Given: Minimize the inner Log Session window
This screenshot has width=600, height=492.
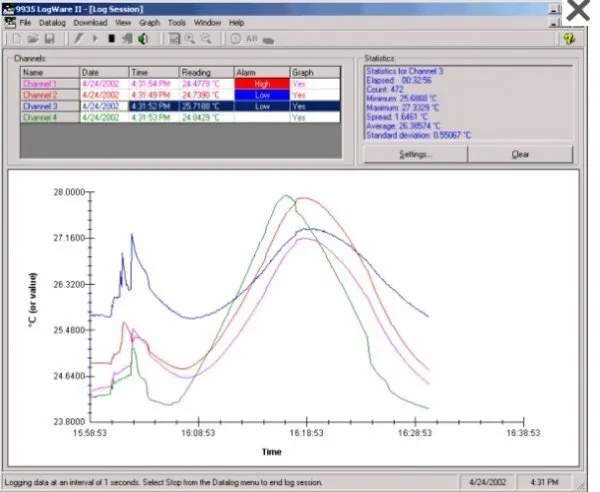Looking at the screenshot, I should pos(554,23).
